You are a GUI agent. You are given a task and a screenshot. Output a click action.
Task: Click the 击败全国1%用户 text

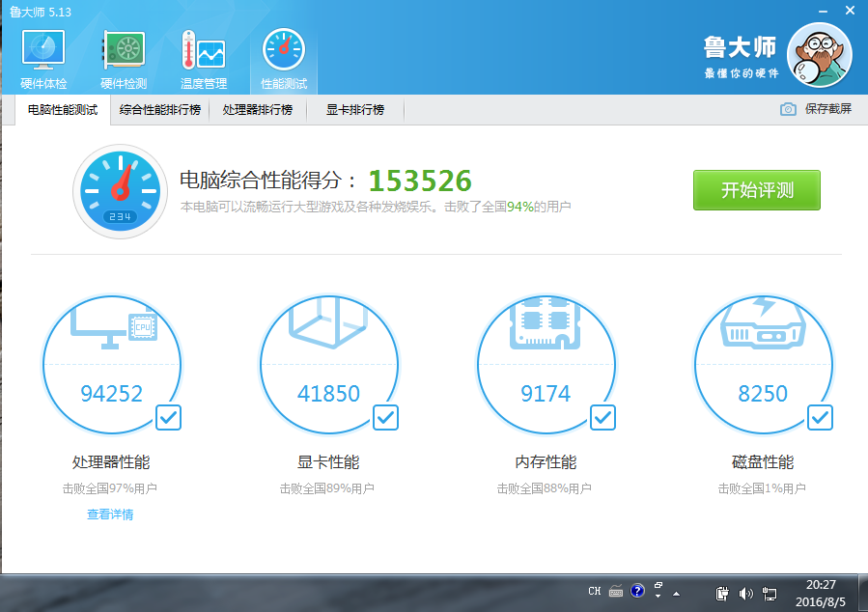pyautogui.click(x=762, y=488)
